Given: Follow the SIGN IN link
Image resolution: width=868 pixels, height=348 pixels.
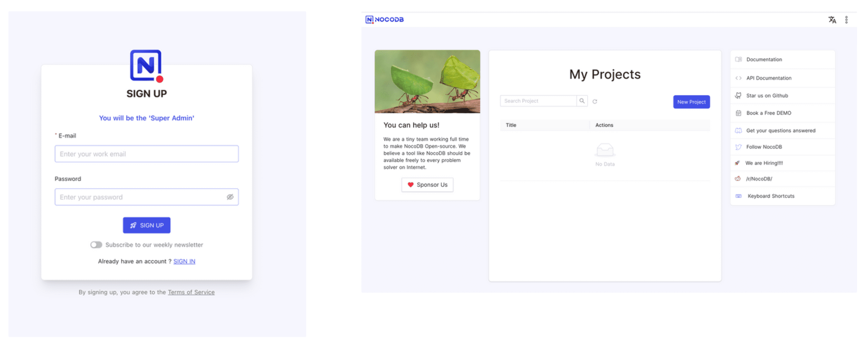Looking at the screenshot, I should point(184,261).
